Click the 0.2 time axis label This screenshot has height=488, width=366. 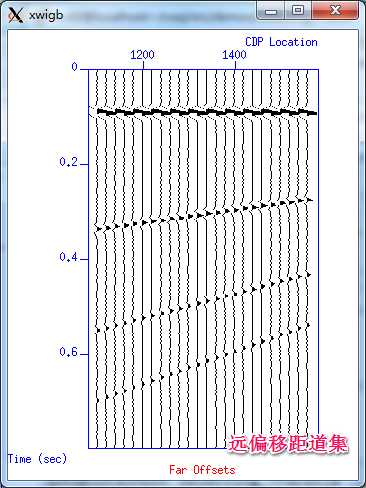coord(68,162)
